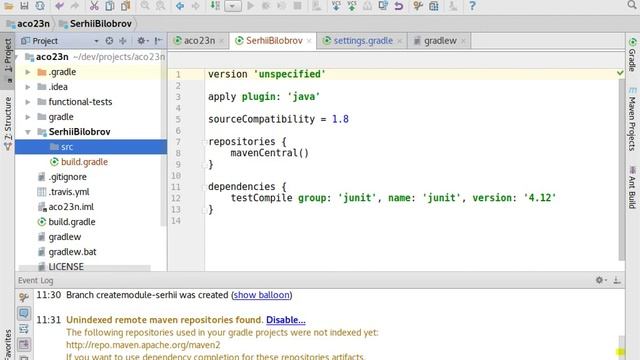Click the Find magnifier icon
Screen dimensions: 640x360
(145, 6)
